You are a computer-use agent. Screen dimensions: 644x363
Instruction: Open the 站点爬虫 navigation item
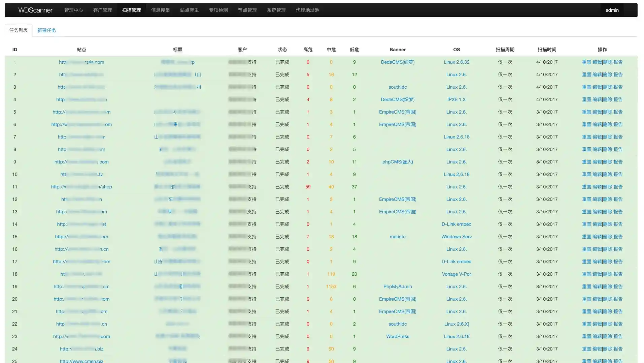point(189,10)
